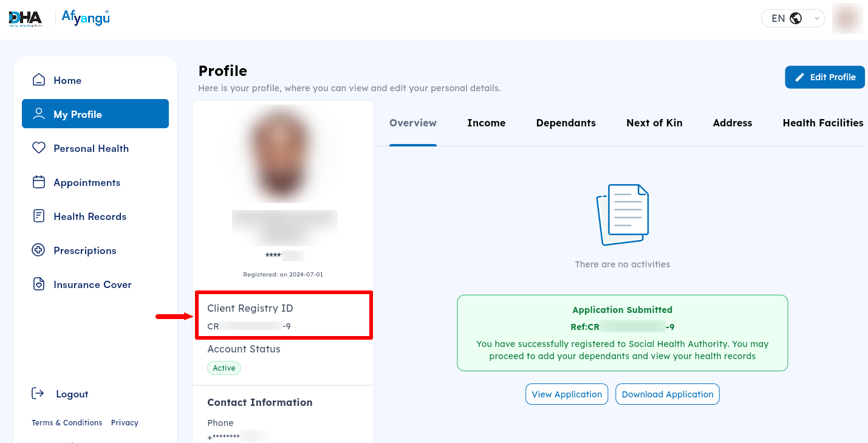Image resolution: width=868 pixels, height=443 pixels.
Task: Click the Insurance Cover shield icon
Action: [x=39, y=284]
